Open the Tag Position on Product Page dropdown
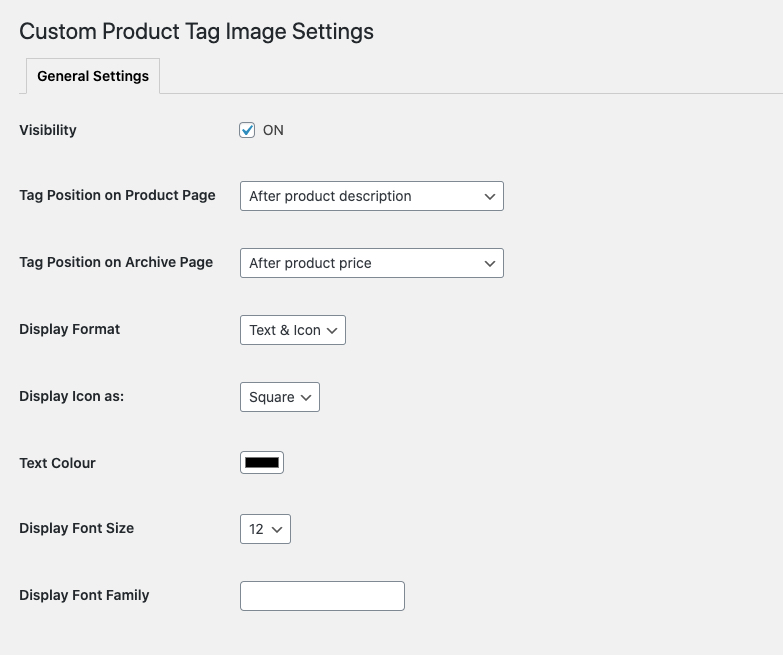 tap(372, 196)
